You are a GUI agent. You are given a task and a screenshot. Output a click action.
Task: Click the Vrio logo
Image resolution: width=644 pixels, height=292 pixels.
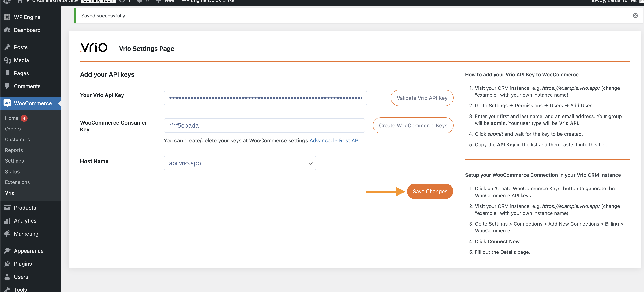pos(94,47)
